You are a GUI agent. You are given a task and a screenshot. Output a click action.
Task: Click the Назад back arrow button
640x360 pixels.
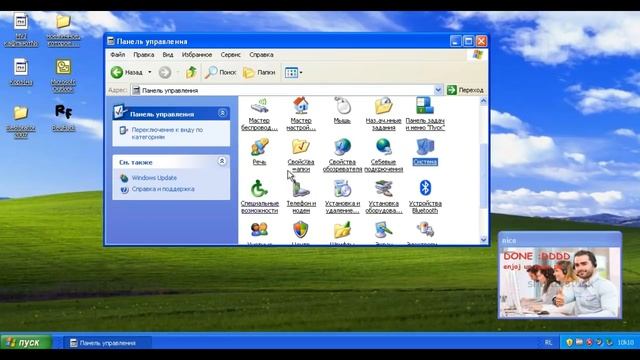[127, 72]
